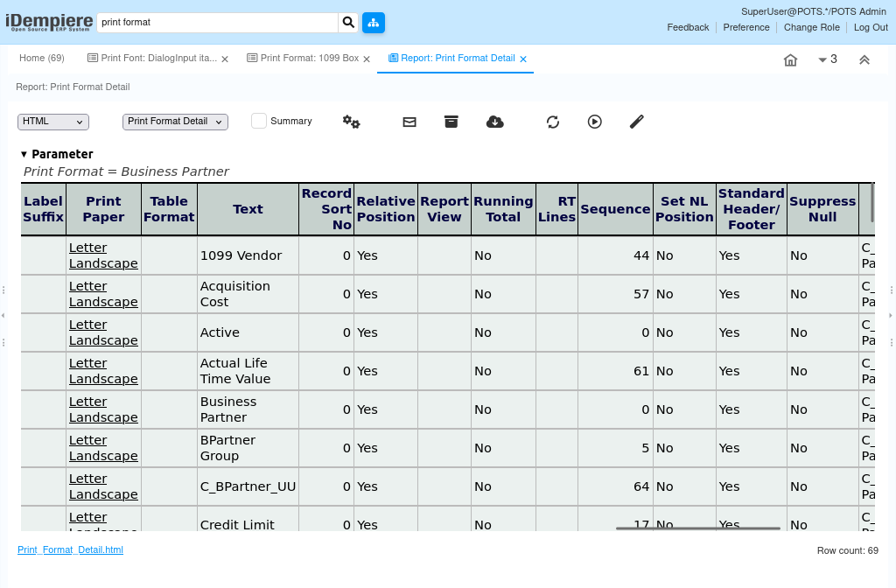Click the table's vertical scrollbar thumb

[x=872, y=203]
